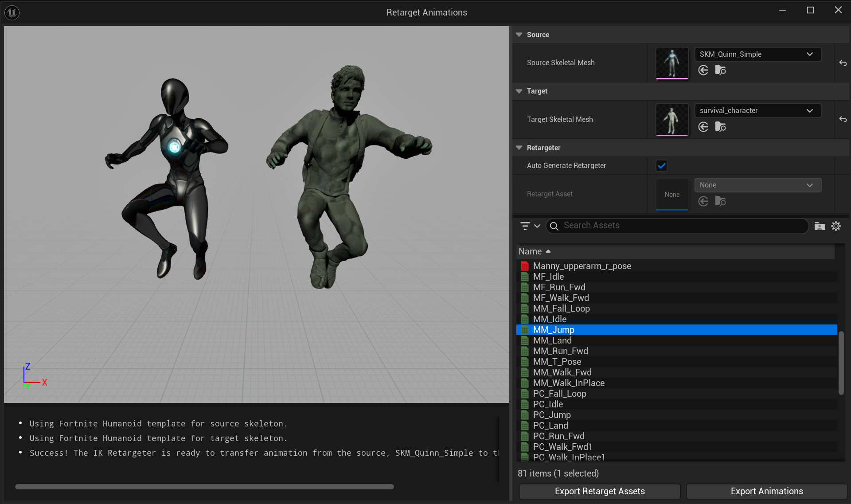851x504 pixels.
Task: Click folder icon beside Search Assets
Action: click(x=820, y=226)
